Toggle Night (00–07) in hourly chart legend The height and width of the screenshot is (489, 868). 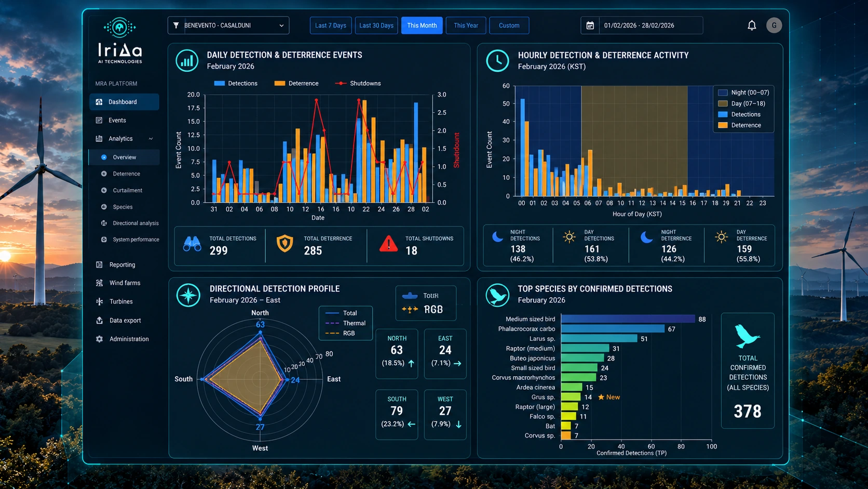[743, 92]
